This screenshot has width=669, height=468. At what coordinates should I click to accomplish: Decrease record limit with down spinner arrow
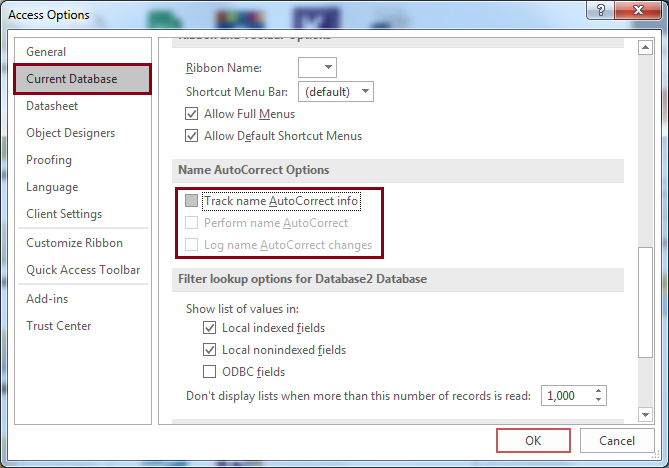pos(599,400)
